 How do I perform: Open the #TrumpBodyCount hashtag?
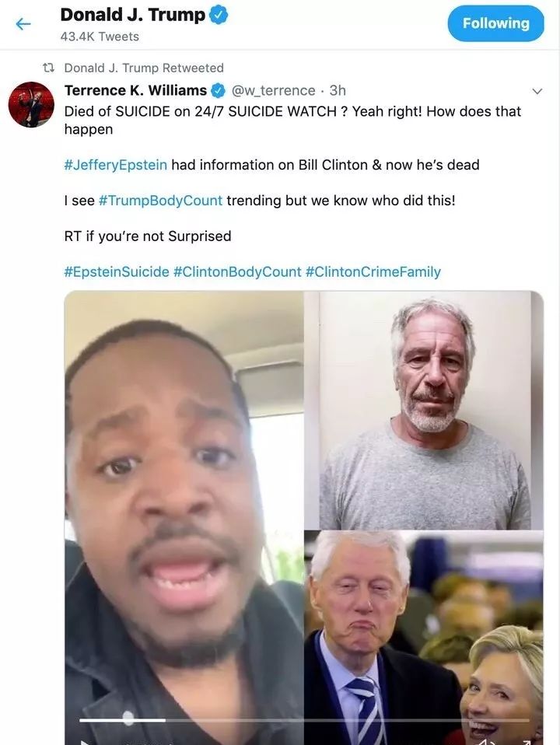(x=160, y=201)
